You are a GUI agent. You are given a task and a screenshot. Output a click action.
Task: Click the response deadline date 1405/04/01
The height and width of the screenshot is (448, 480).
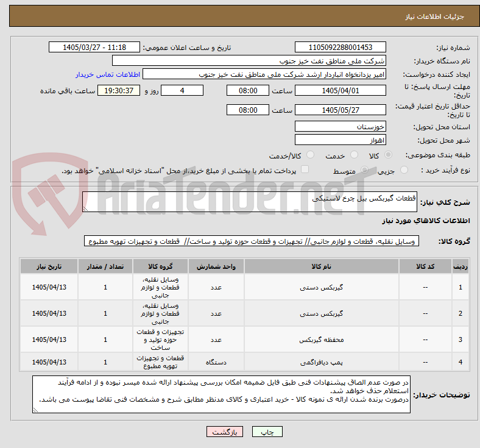340,90
